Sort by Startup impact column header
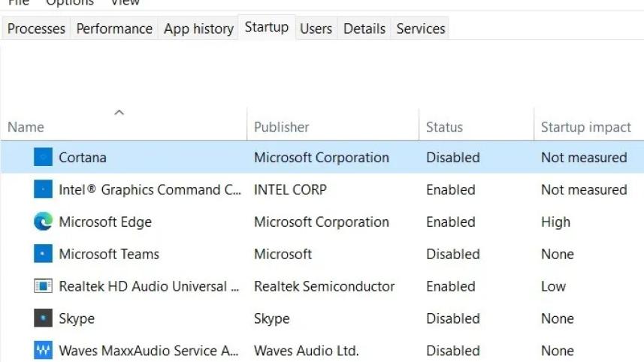Image resolution: width=644 pixels, height=362 pixels. 585,127
